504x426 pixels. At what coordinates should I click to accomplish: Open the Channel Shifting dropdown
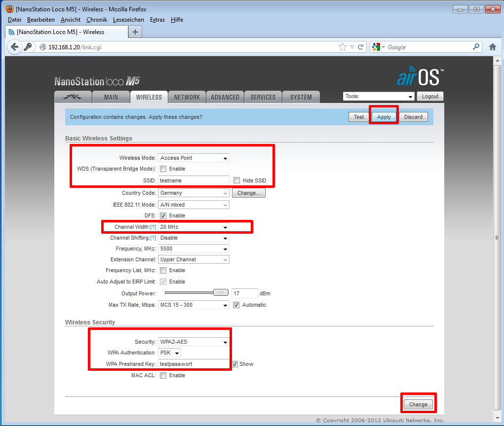pyautogui.click(x=194, y=238)
